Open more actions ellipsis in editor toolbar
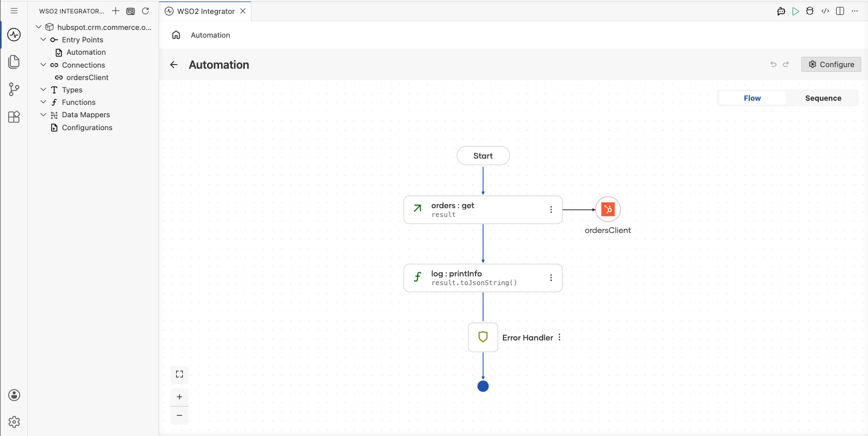This screenshot has width=868, height=436. point(855,11)
